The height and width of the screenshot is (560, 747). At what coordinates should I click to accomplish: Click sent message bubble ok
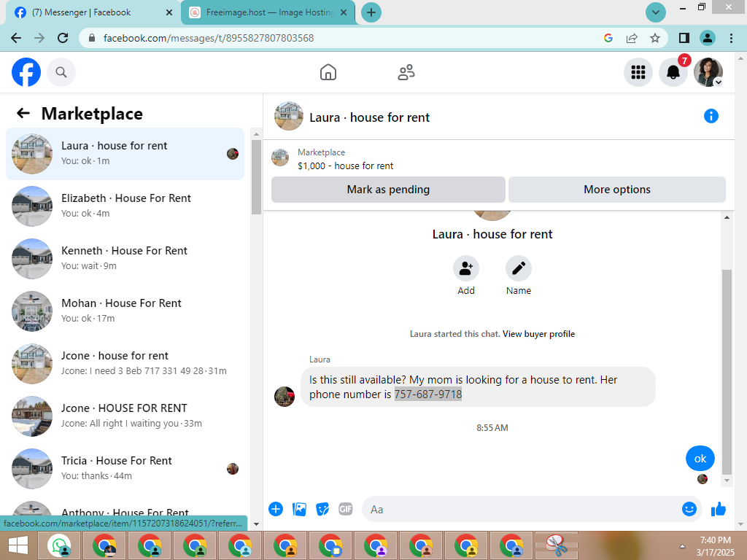point(700,459)
